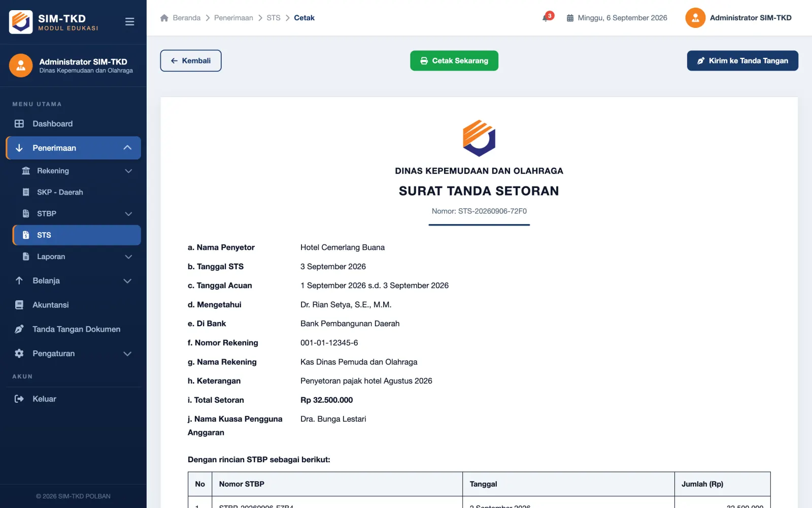812x508 pixels.
Task: Expand the Pengaturan menu chevron
Action: click(x=127, y=354)
